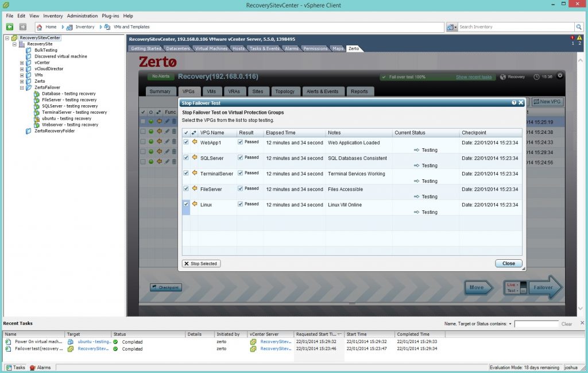Close the Recent Tasks panel
Image resolution: width=588 pixels, height=373 pixels.
click(x=582, y=323)
